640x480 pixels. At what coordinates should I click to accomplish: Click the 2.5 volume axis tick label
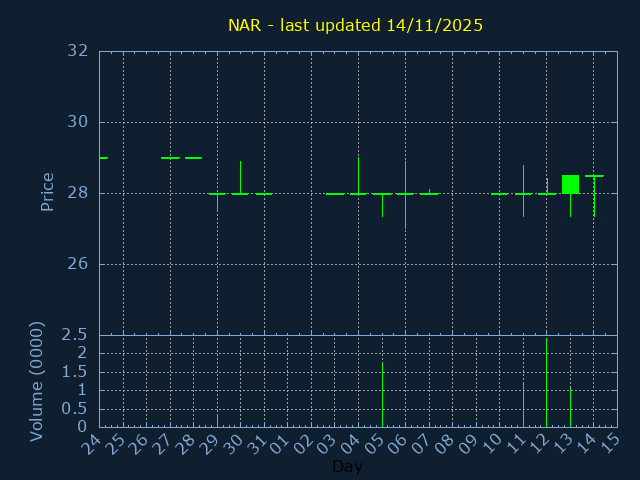click(74, 334)
